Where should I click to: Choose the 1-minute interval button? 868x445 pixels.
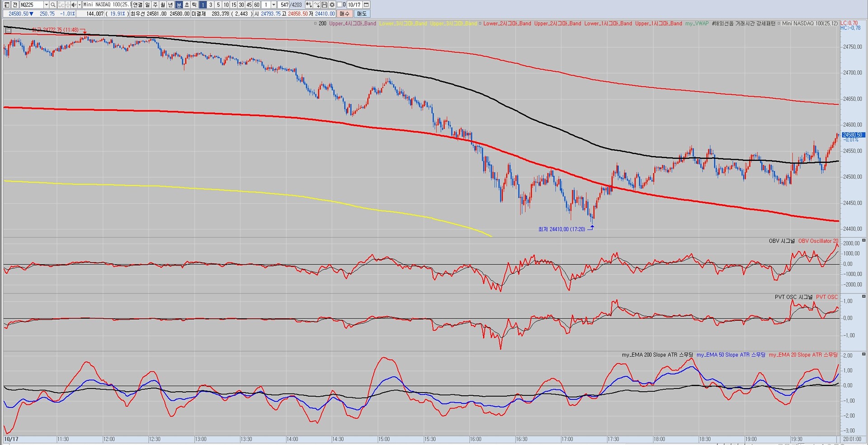(203, 5)
